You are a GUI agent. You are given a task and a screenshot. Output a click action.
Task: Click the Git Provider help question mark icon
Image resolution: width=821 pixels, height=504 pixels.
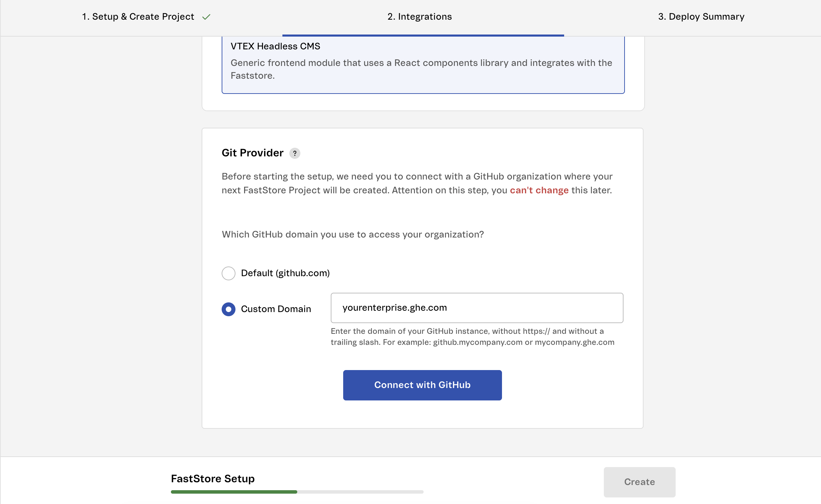tap(294, 153)
